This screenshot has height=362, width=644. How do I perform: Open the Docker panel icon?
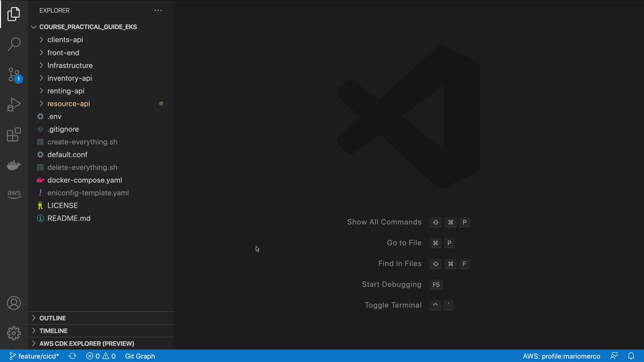pyautogui.click(x=14, y=165)
